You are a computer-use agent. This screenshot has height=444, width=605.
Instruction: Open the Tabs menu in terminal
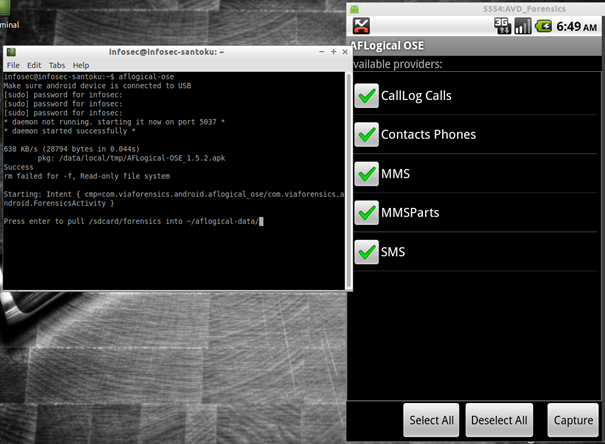click(x=56, y=65)
